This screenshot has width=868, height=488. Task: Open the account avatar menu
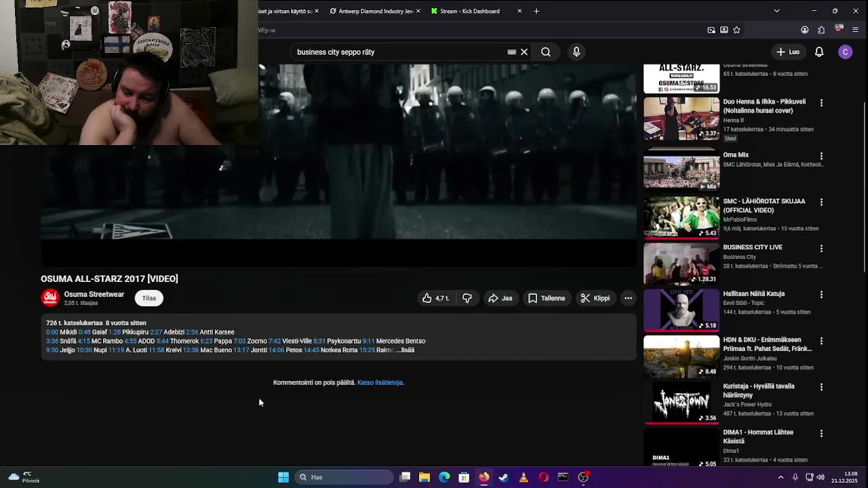coord(845,52)
